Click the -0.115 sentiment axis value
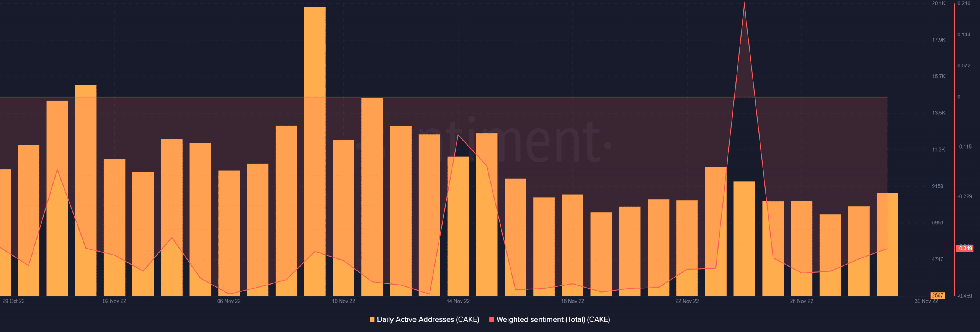980x332 pixels. tap(965, 147)
